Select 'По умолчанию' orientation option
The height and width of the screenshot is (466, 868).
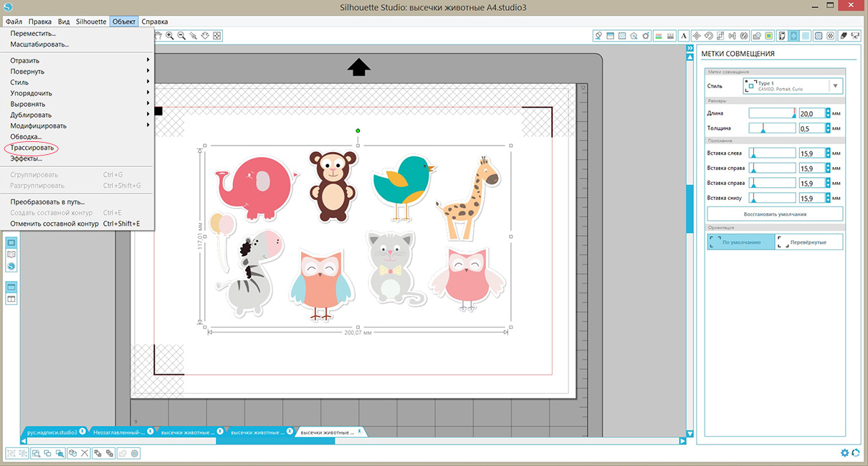(x=740, y=242)
